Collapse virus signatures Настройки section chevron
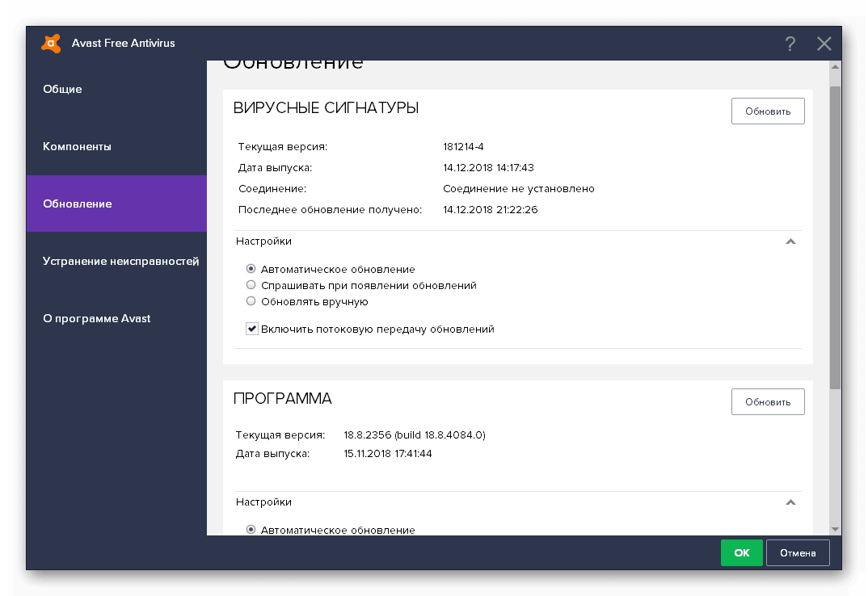This screenshot has width=868, height=596. pos(790,241)
